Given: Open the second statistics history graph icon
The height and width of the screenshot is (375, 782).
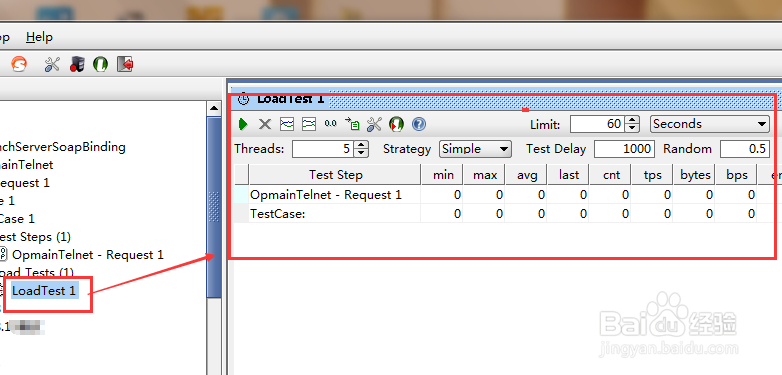Looking at the screenshot, I should pyautogui.click(x=309, y=124).
